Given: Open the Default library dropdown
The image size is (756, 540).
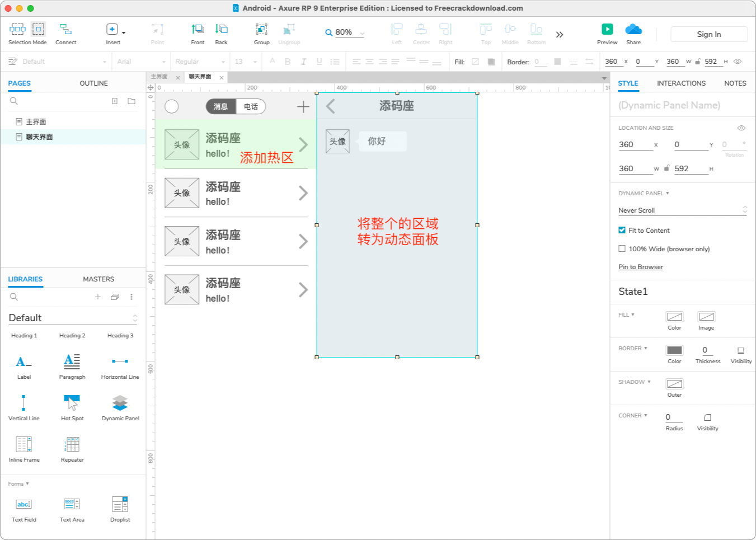Looking at the screenshot, I should click(73, 318).
